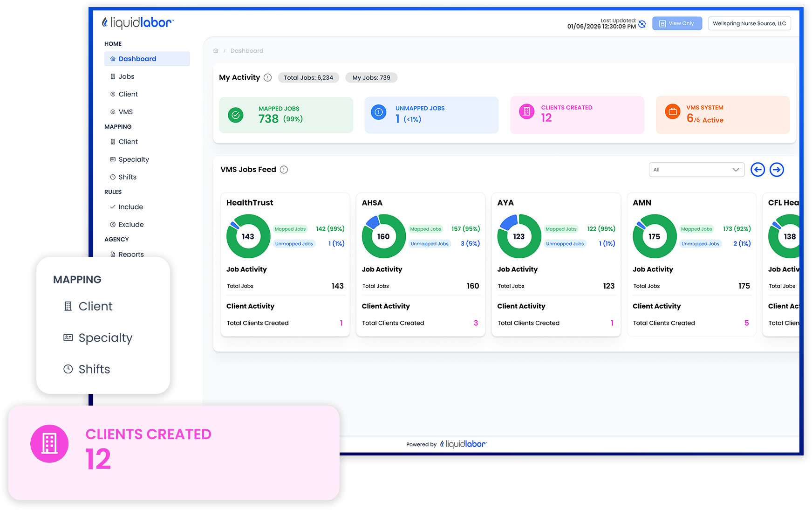The width and height of the screenshot is (812, 510).
Task: Click the Mapped Jobs tag in HealthTrust card
Action: [290, 229]
